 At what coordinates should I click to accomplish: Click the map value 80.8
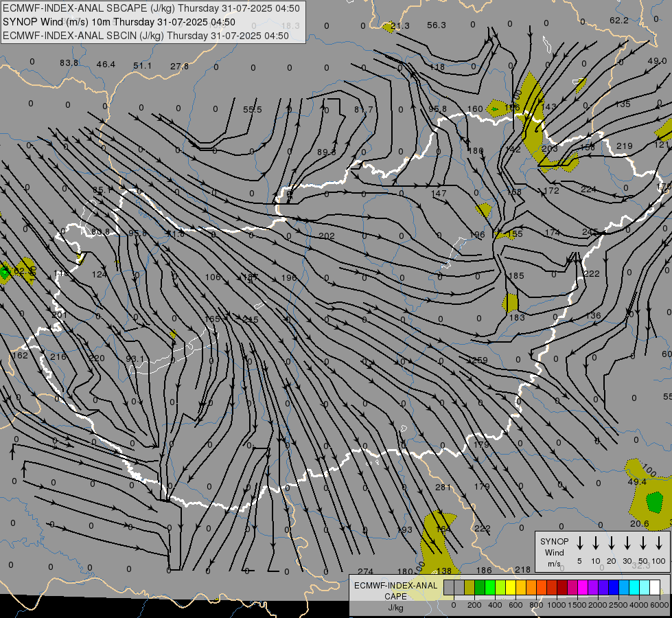pyautogui.click(x=100, y=233)
